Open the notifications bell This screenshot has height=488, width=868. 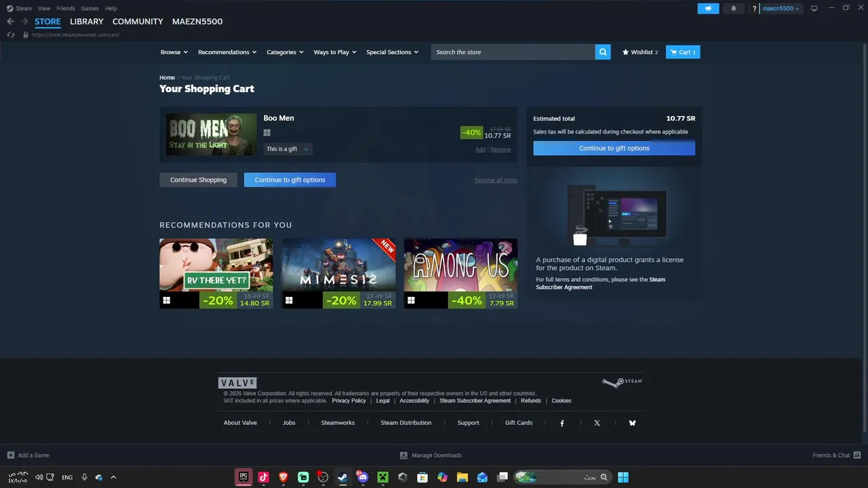click(733, 8)
